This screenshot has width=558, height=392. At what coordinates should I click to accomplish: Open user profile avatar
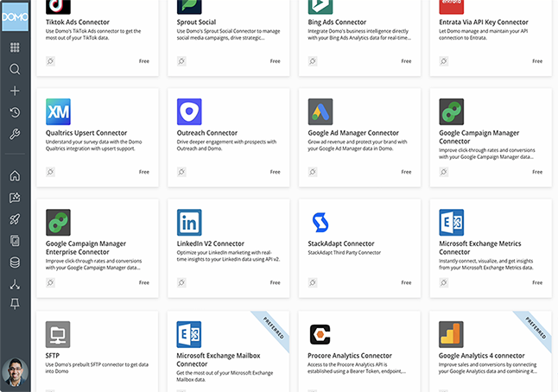(15, 372)
